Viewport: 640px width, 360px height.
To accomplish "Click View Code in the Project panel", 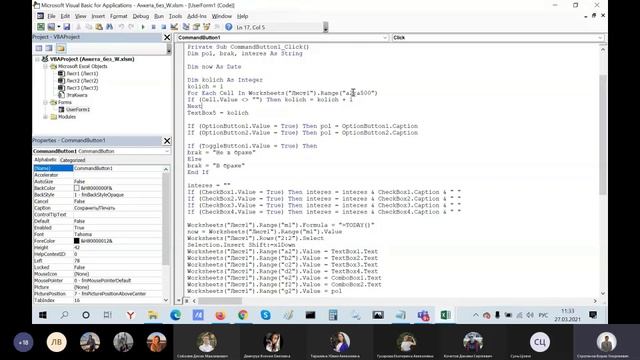I will point(39,48).
